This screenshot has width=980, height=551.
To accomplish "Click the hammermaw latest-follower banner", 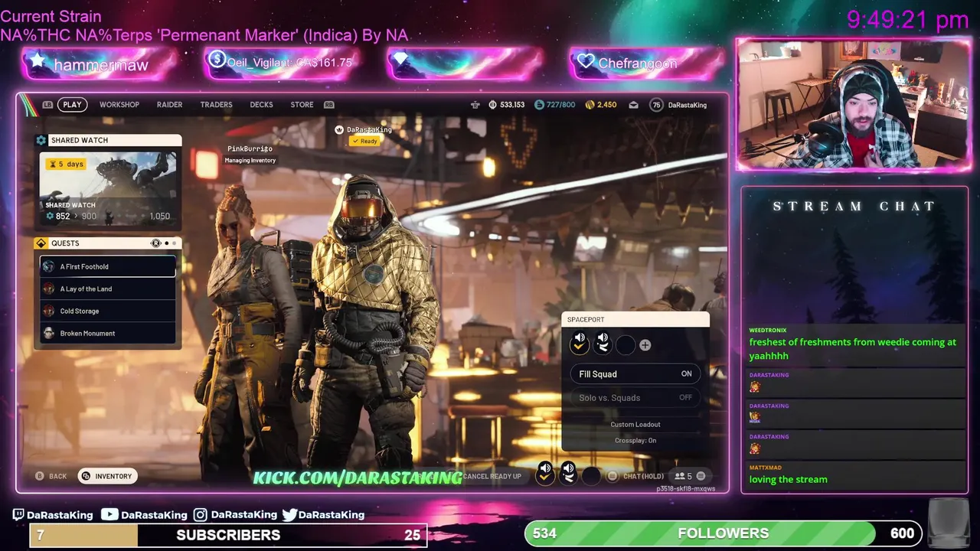I will pyautogui.click(x=100, y=64).
